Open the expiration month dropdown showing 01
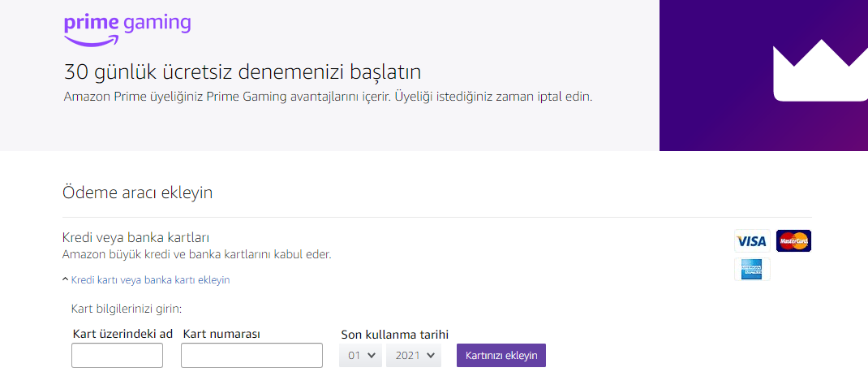 click(x=360, y=356)
